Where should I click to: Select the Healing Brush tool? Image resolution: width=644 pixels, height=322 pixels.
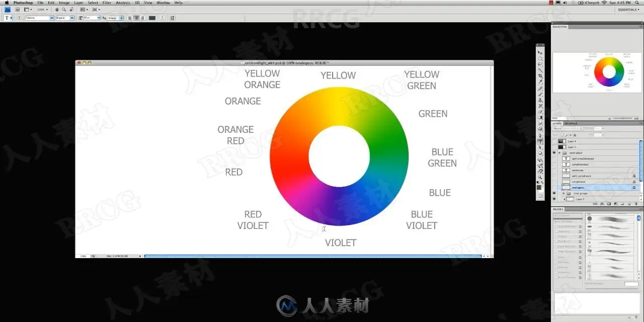pos(540,89)
